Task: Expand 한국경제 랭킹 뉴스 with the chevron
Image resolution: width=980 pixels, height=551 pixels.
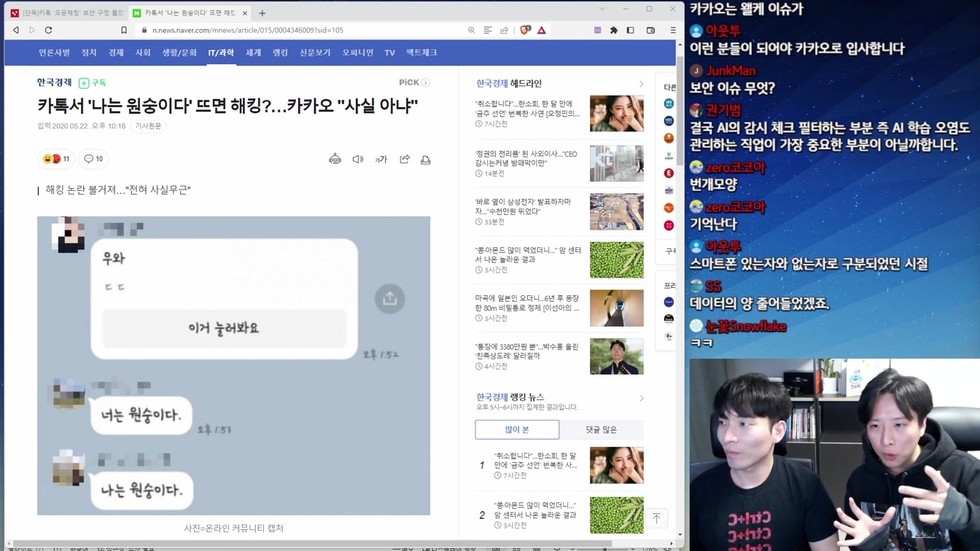Action: 641,399
